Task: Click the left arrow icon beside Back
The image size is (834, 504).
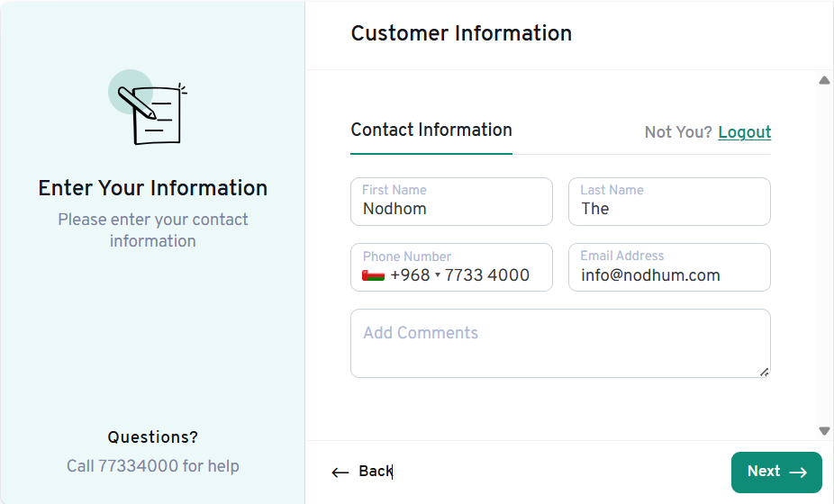Action: tap(340, 472)
